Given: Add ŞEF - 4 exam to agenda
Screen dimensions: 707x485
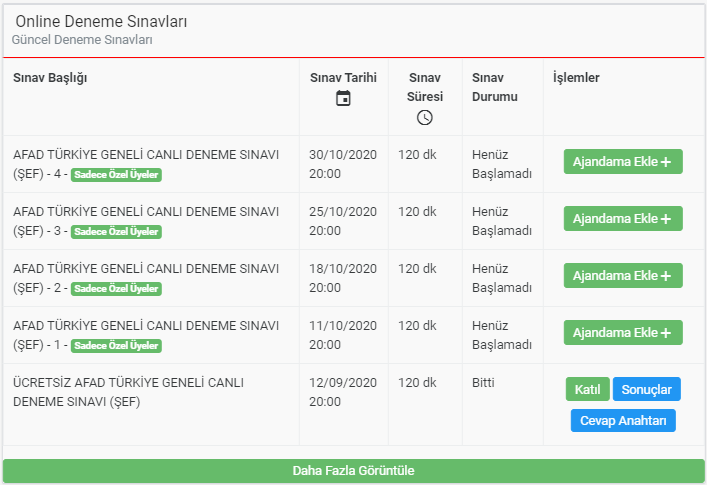Looking at the screenshot, I should (x=623, y=162).
